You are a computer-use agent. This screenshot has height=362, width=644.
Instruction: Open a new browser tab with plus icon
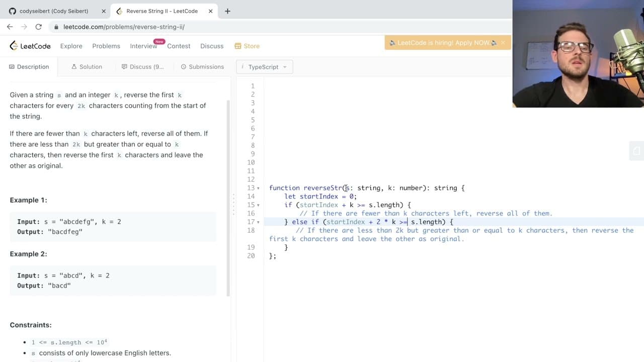[x=227, y=11]
